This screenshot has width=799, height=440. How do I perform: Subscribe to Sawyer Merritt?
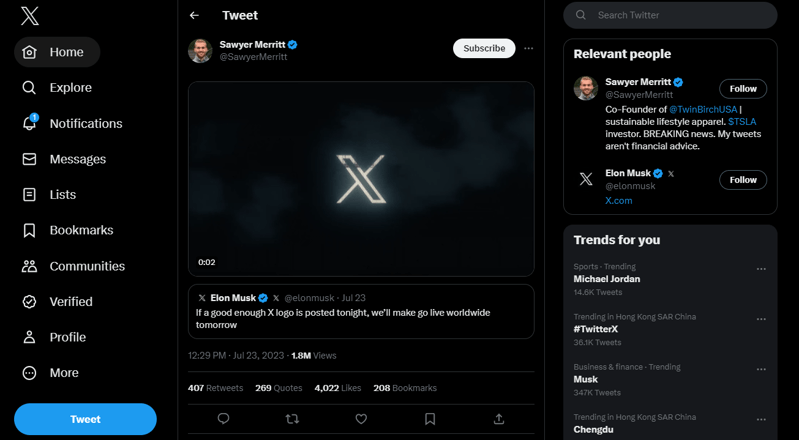click(484, 48)
